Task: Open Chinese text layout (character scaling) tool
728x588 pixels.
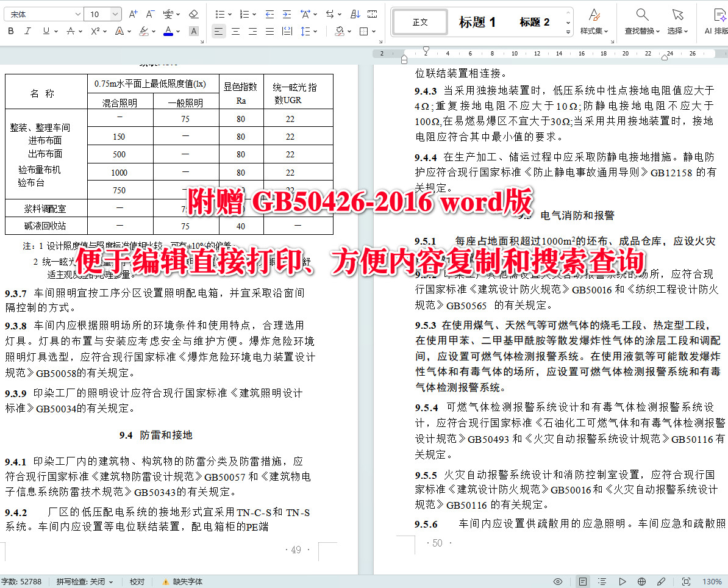Action: (x=305, y=15)
